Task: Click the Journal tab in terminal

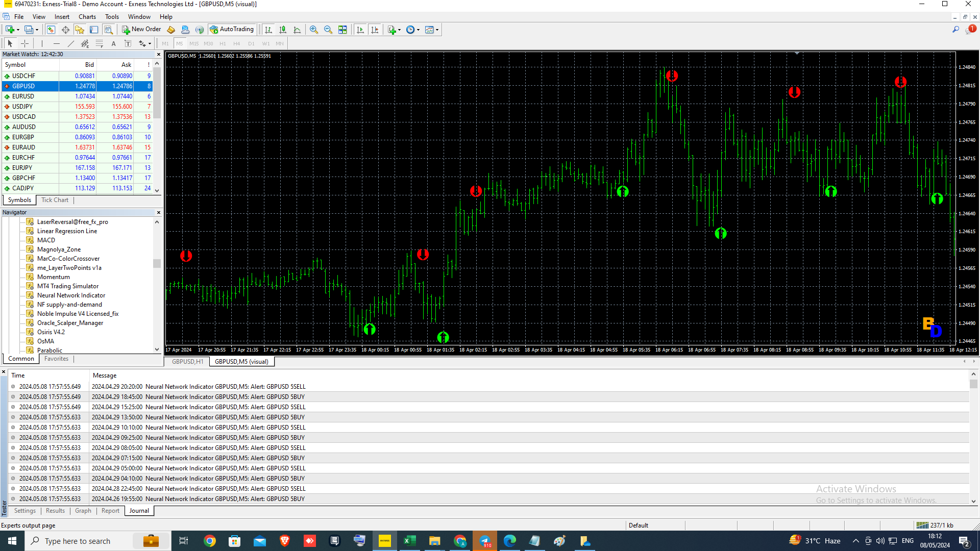Action: click(x=139, y=511)
